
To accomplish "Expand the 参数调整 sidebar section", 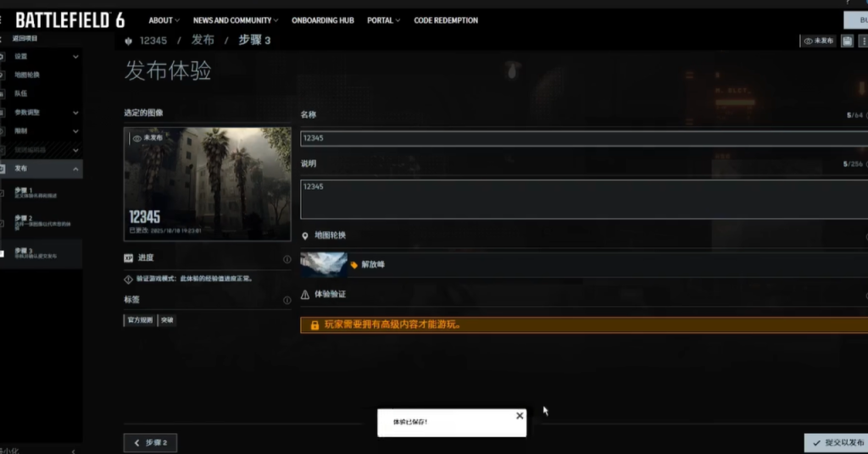I will pyautogui.click(x=75, y=113).
